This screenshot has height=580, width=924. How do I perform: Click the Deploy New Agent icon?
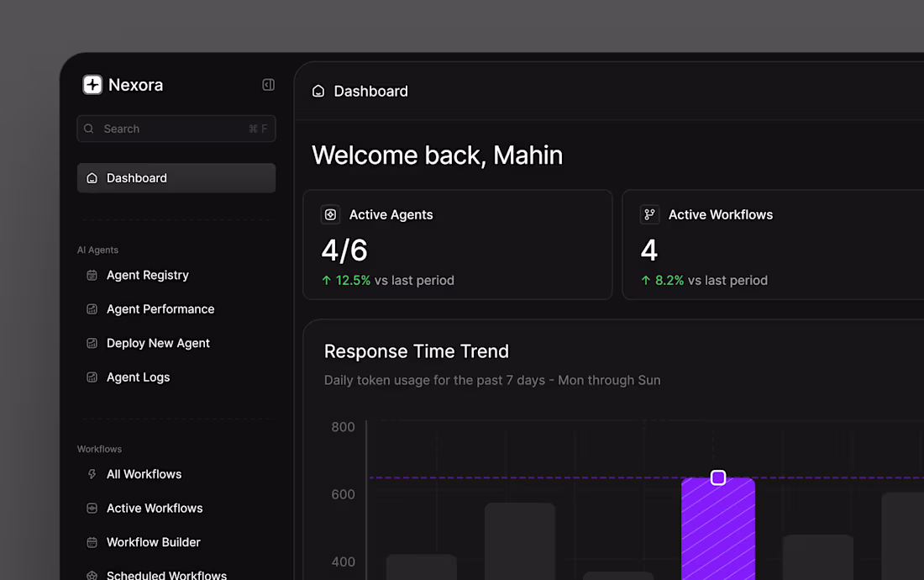(x=91, y=343)
